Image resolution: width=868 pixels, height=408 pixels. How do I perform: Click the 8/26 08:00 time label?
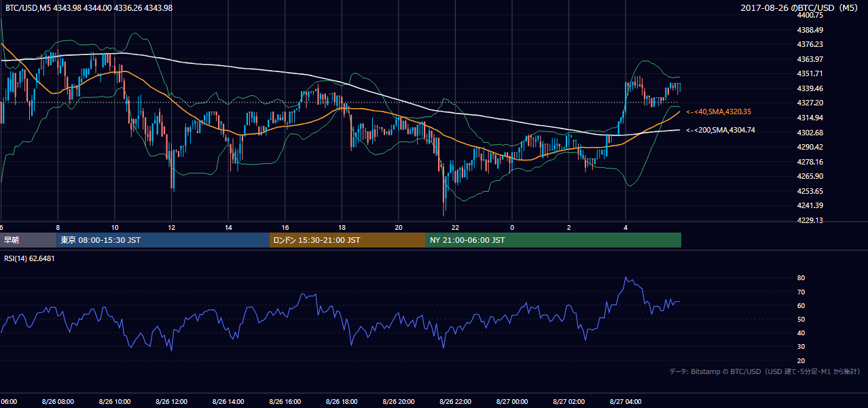tap(58, 402)
